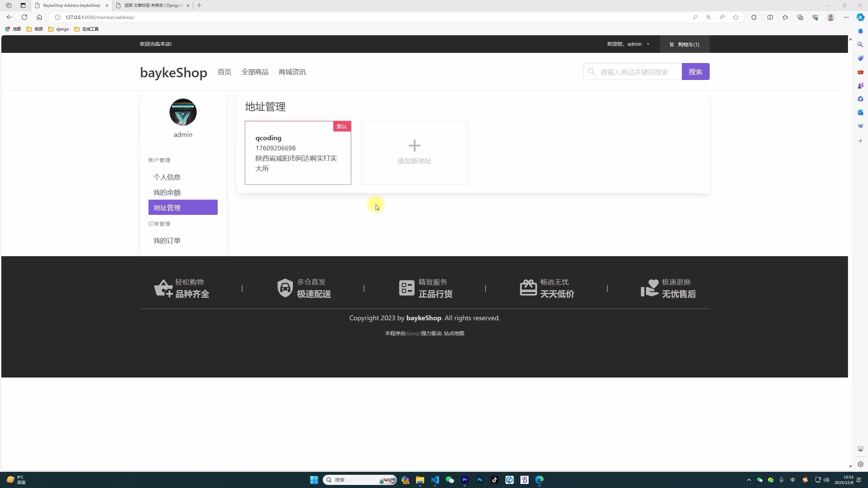Open 商城资讯 from the navigation bar
The image size is (868, 488).
(x=292, y=72)
